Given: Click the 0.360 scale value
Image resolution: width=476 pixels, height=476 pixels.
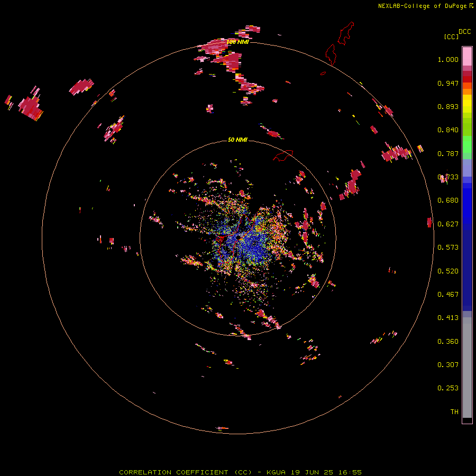Looking at the screenshot, I should point(448,342).
